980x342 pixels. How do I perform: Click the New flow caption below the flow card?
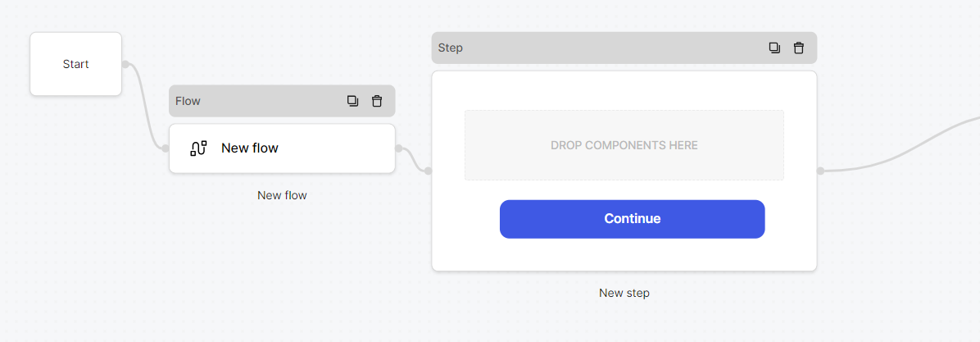(x=282, y=195)
